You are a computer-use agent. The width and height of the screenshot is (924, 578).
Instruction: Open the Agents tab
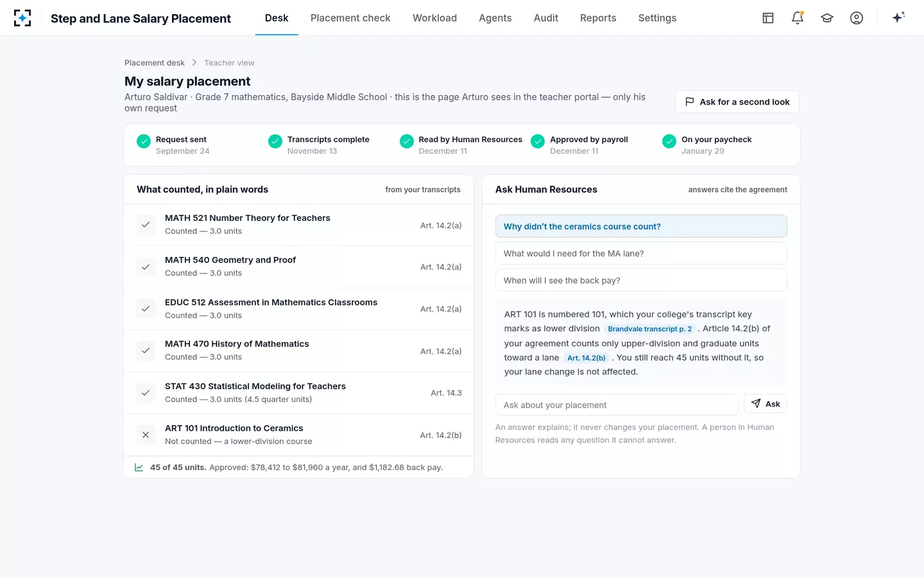pos(495,18)
